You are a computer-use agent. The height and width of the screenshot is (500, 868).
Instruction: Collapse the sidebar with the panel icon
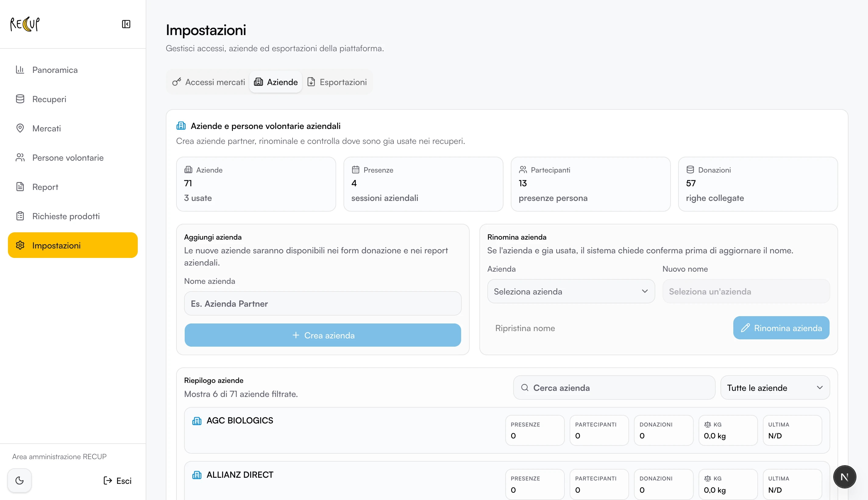126,24
